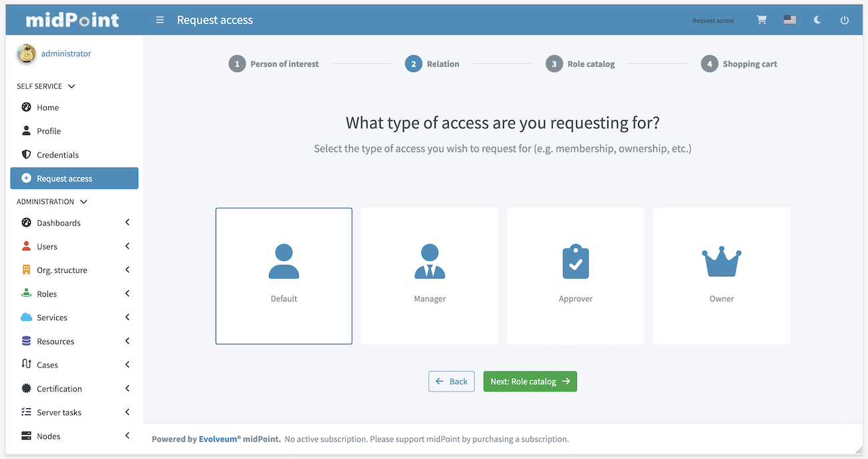868x459 pixels.
Task: Expand the Users menu chevron
Action: tap(127, 246)
